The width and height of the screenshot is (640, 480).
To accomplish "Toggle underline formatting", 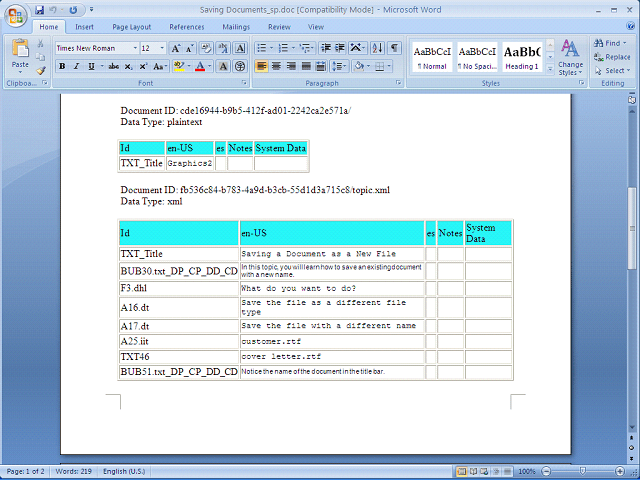I will click(x=91, y=66).
